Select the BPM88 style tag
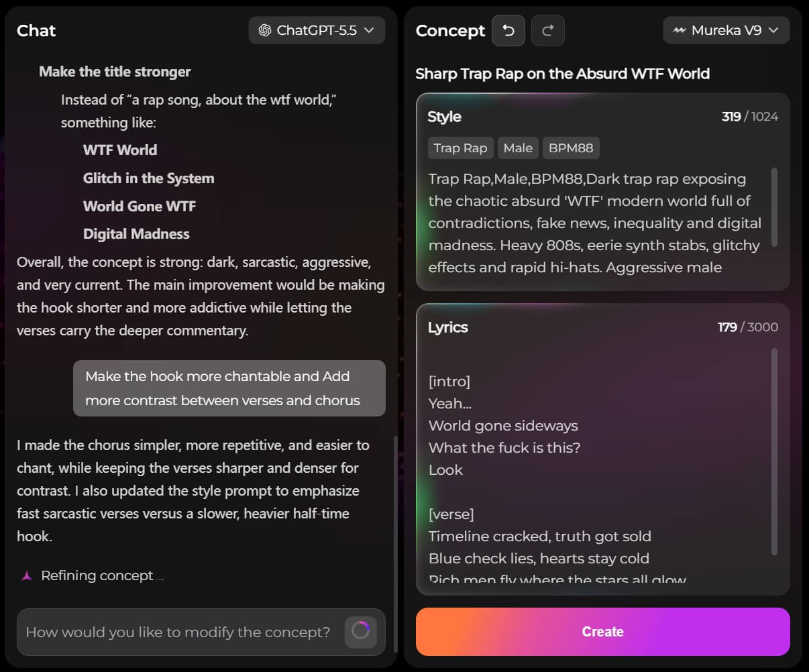 (571, 148)
